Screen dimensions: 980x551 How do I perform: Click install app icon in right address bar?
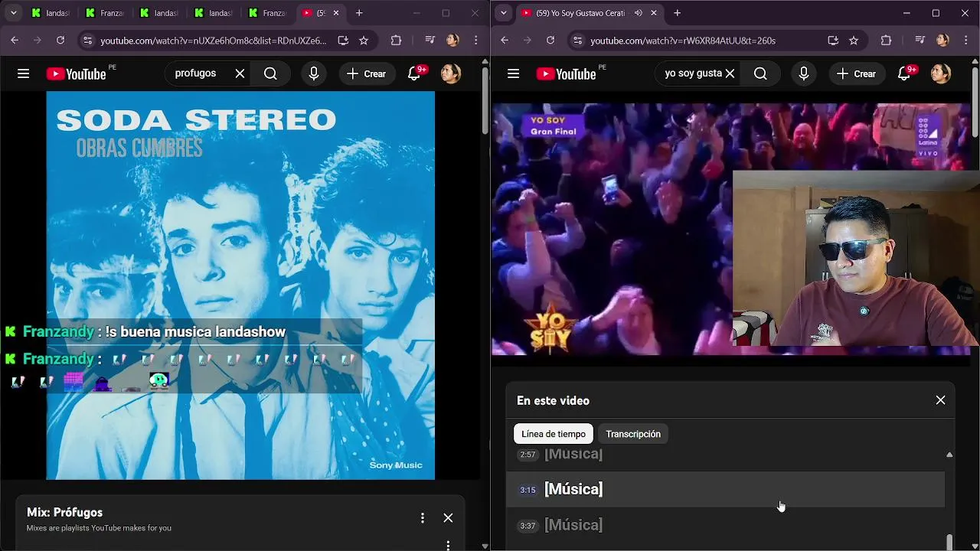coord(833,41)
